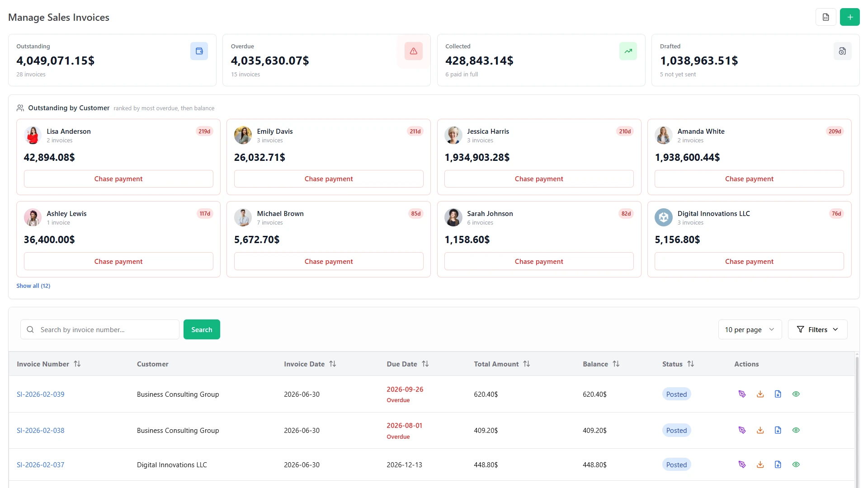Image resolution: width=868 pixels, height=488 pixels.
Task: Click orange download icon for SI-2026-02-039
Action: 760,394
